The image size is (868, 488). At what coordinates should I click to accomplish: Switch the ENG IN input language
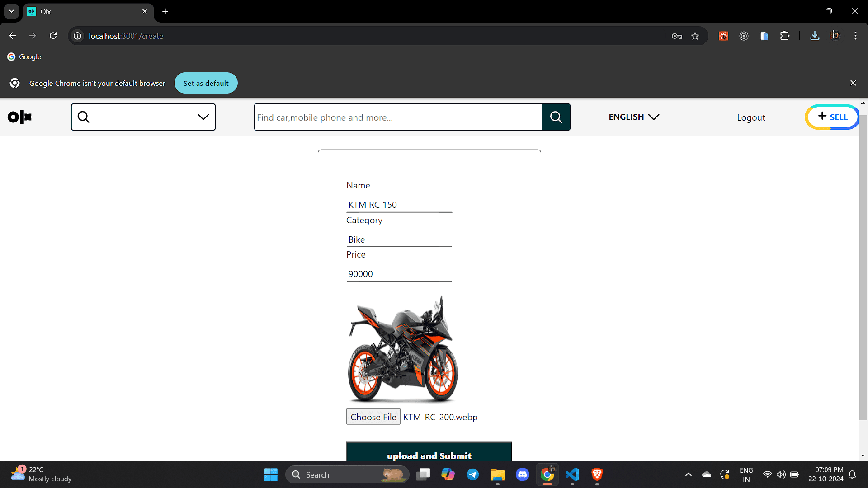(x=746, y=474)
